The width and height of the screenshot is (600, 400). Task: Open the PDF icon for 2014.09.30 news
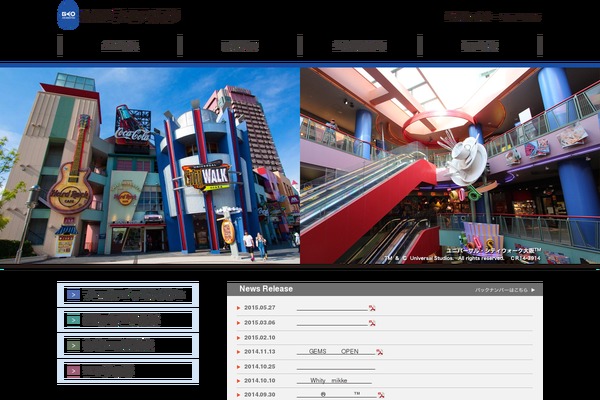click(381, 395)
